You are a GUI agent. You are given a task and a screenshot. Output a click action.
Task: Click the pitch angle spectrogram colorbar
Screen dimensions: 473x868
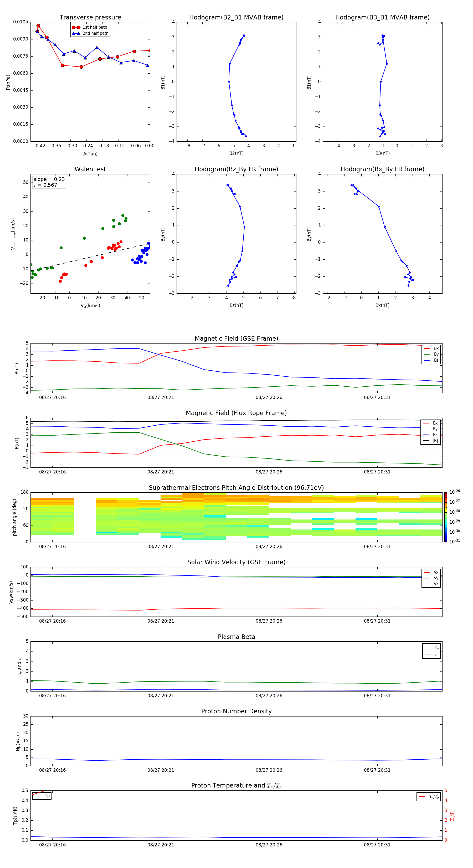coord(446,517)
